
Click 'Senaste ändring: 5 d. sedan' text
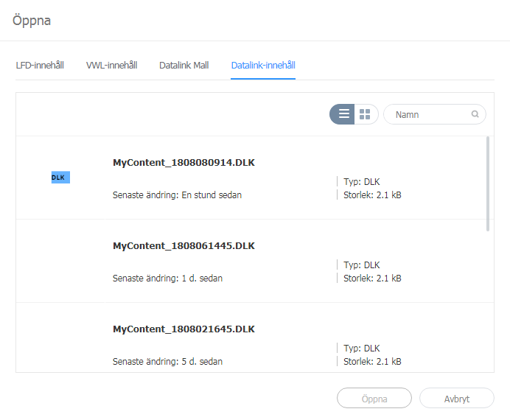click(167, 362)
